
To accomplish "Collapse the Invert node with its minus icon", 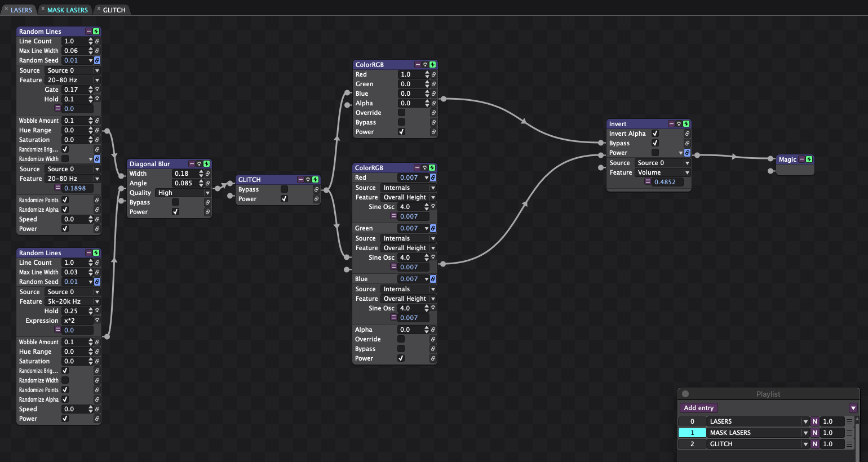I will point(671,124).
